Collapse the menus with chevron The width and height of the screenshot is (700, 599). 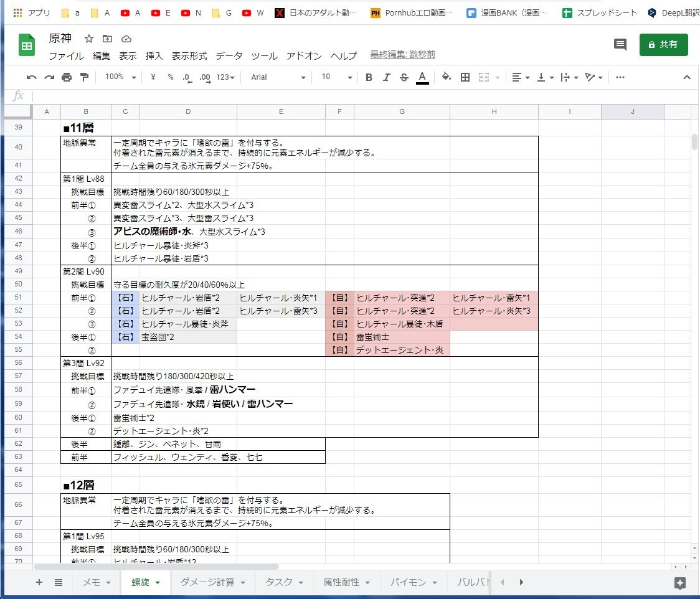coord(686,77)
